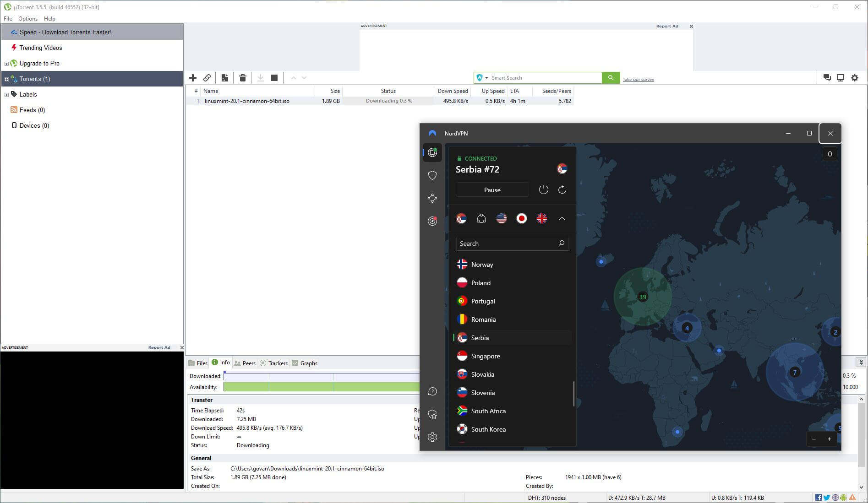Switch to the Files tab
Screen dimensions: 868x503
click(198, 363)
